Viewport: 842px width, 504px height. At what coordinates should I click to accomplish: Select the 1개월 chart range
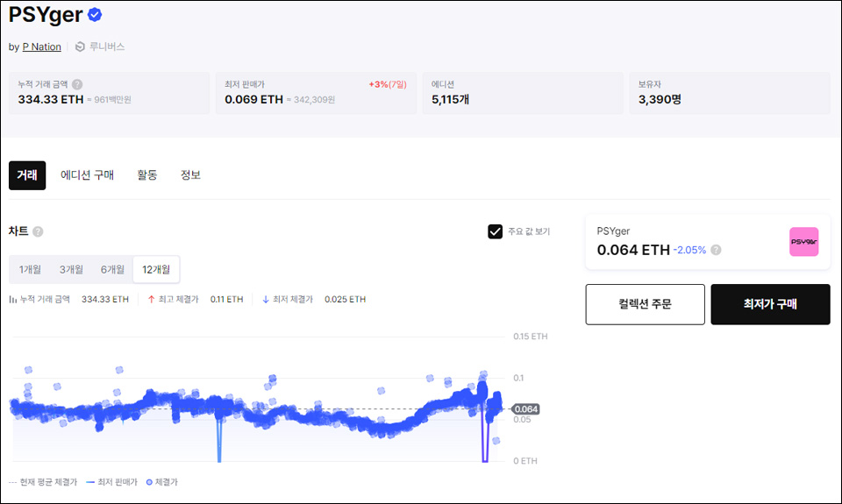(30, 269)
